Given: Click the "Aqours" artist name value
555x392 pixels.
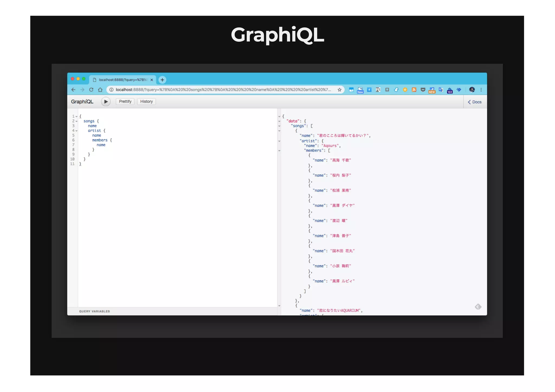Looking at the screenshot, I should [330, 146].
